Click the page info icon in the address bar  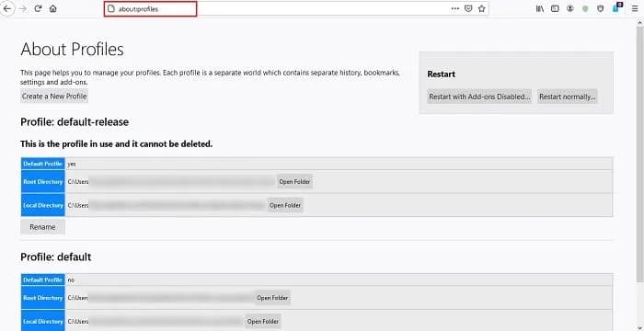[111, 8]
